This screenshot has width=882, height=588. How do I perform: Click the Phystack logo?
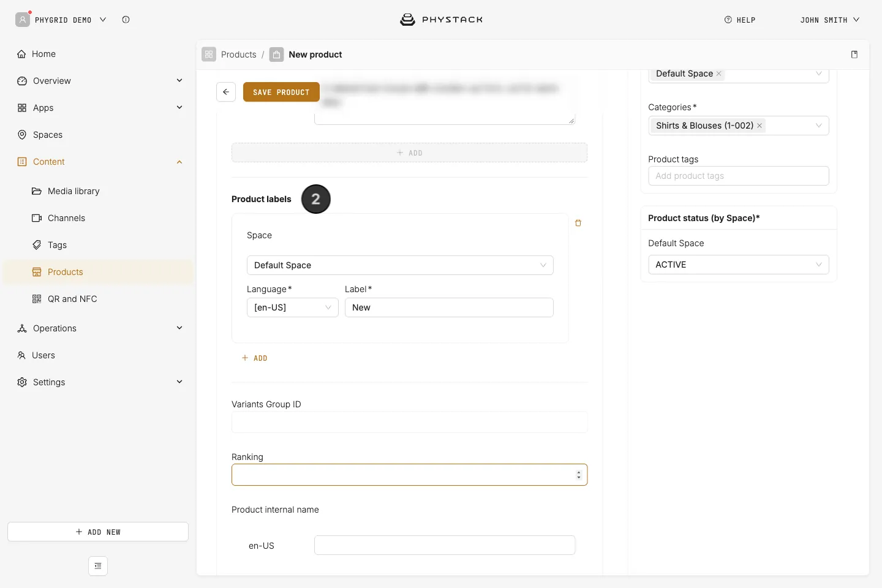pyautogui.click(x=441, y=20)
